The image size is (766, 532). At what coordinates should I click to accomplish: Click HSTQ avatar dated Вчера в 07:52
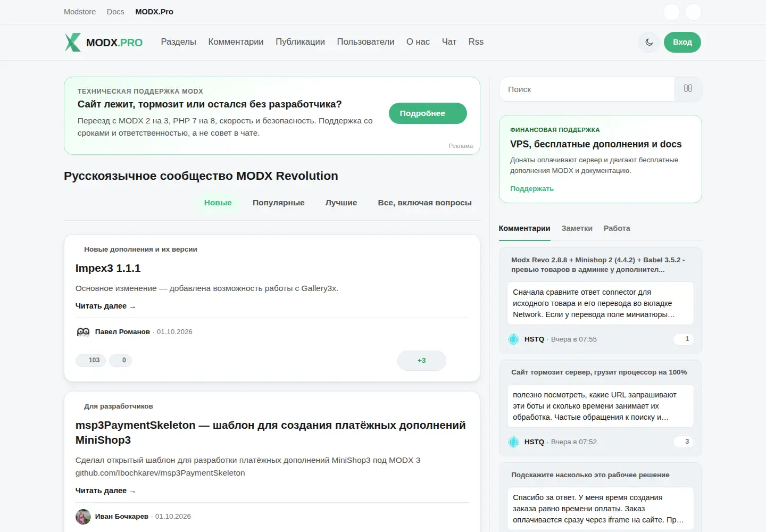513,442
